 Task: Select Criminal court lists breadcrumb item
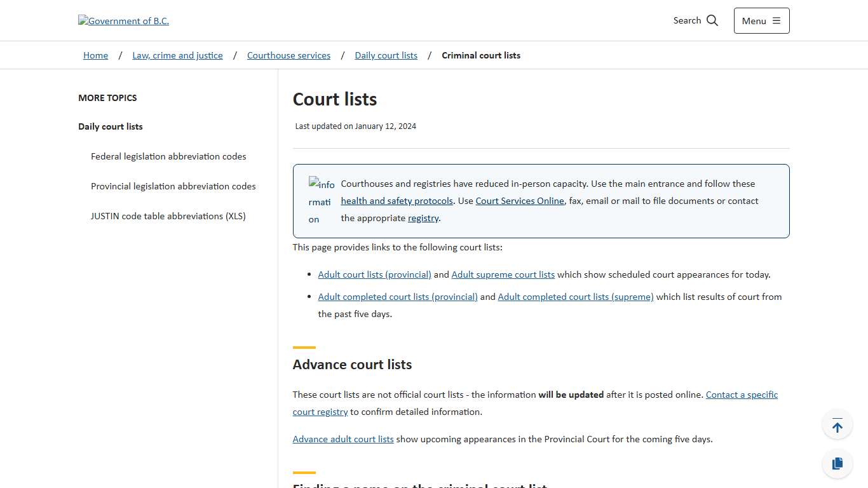click(480, 55)
